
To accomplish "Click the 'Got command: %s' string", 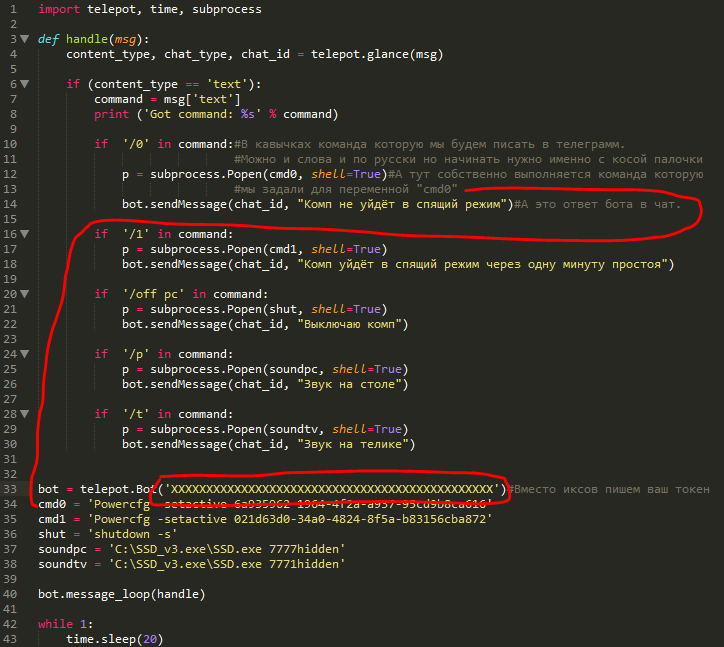I will point(205,114).
